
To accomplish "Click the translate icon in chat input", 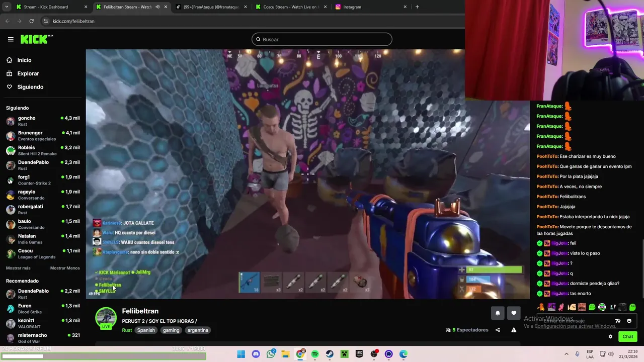I will 618,321.
